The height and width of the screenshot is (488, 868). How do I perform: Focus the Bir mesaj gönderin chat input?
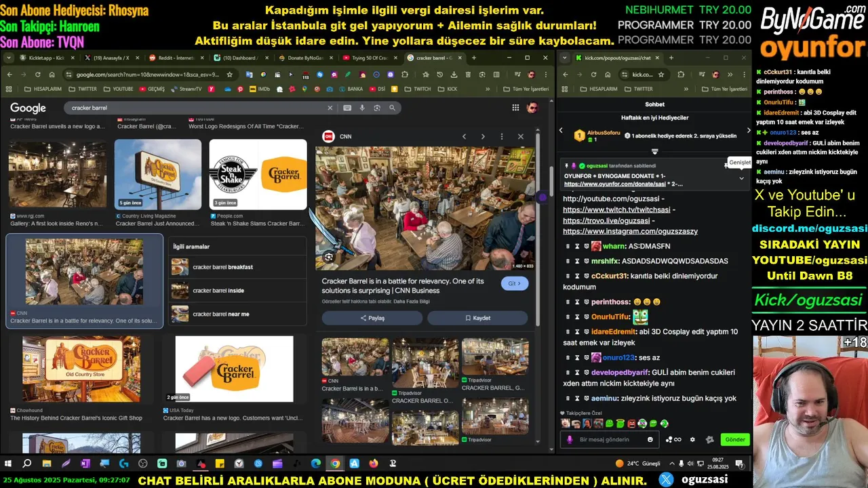click(610, 439)
